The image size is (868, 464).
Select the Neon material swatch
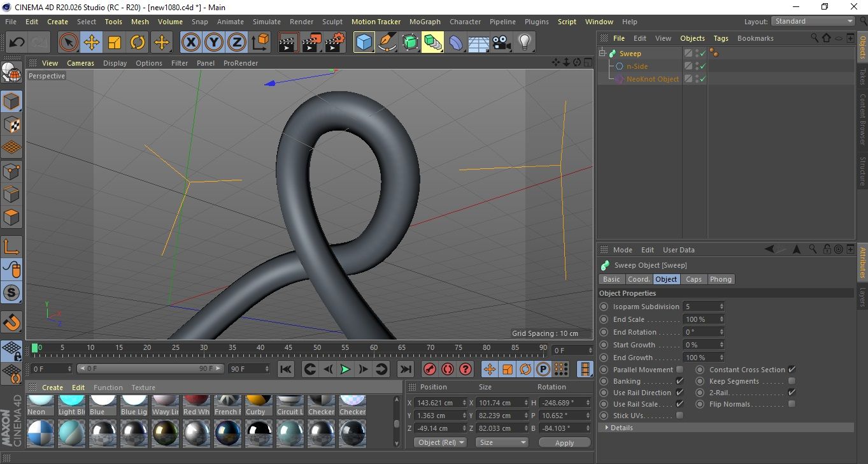(40, 405)
